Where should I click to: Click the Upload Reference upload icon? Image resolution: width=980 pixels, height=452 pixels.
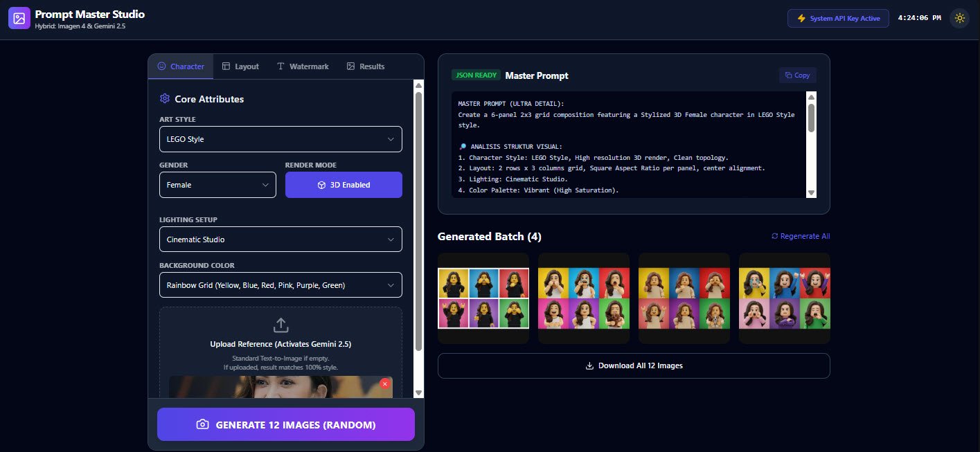[x=280, y=325]
